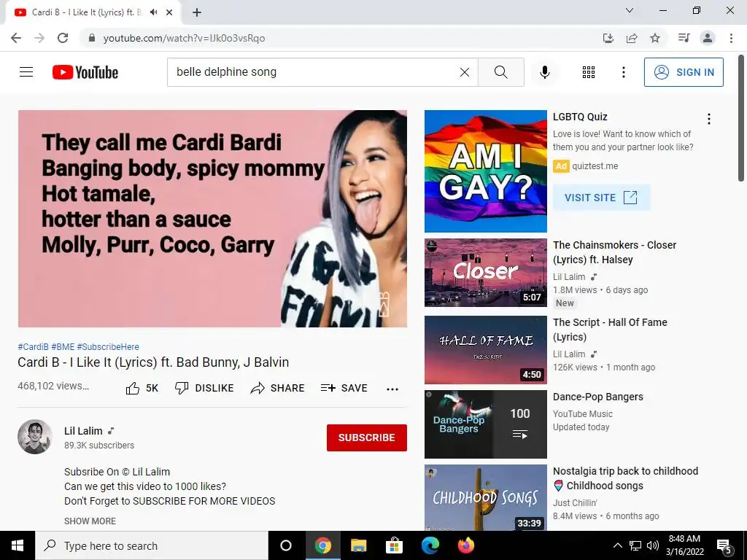
Task: Open the AM I GAY ad thumbnail
Action: (x=485, y=171)
